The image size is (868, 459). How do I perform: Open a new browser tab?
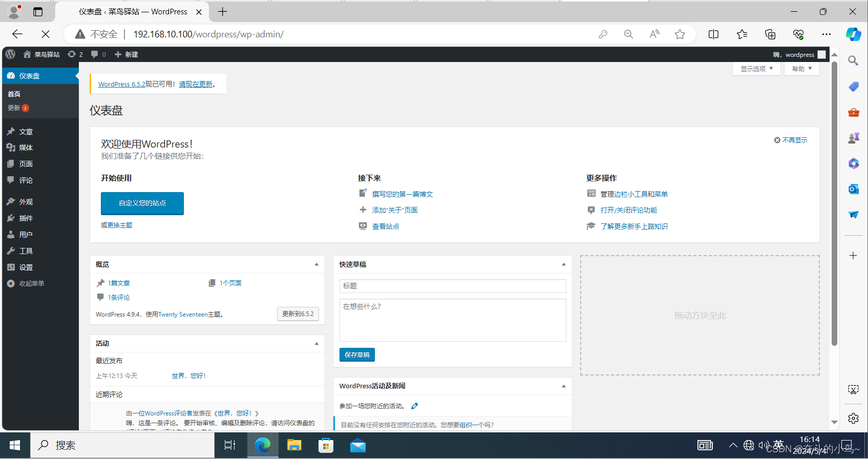click(222, 12)
